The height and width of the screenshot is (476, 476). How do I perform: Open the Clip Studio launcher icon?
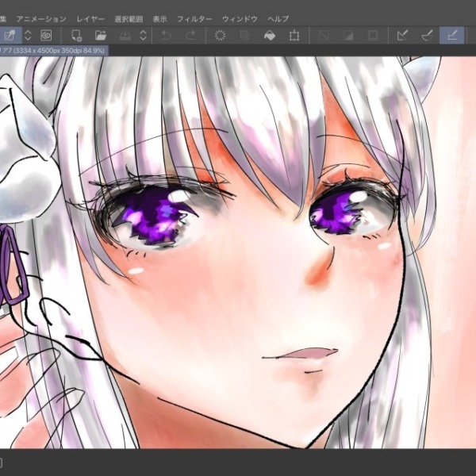point(46,36)
